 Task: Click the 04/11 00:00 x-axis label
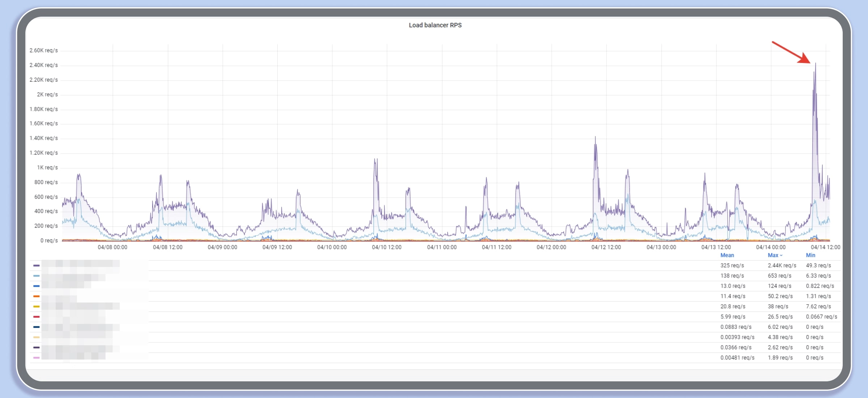point(442,247)
